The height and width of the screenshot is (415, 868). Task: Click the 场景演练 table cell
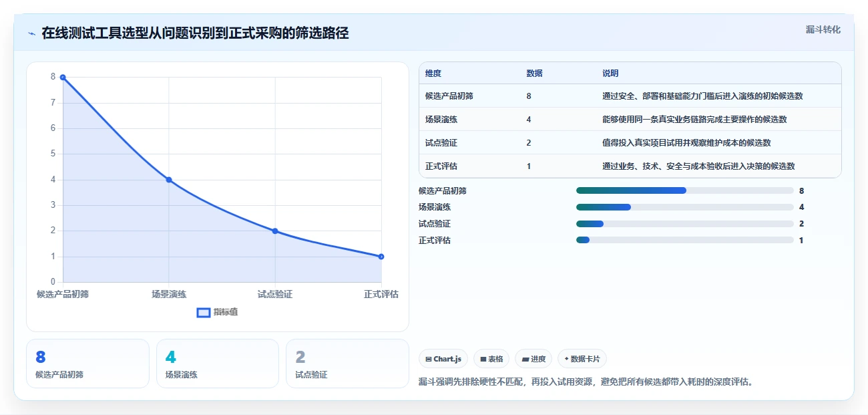(441, 120)
